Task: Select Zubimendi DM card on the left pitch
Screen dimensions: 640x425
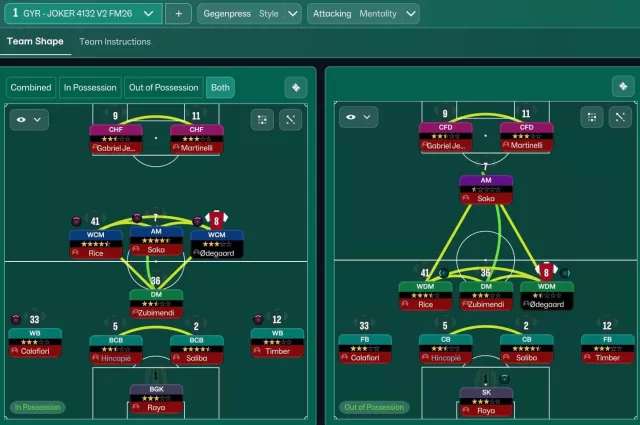Action: coord(156,304)
